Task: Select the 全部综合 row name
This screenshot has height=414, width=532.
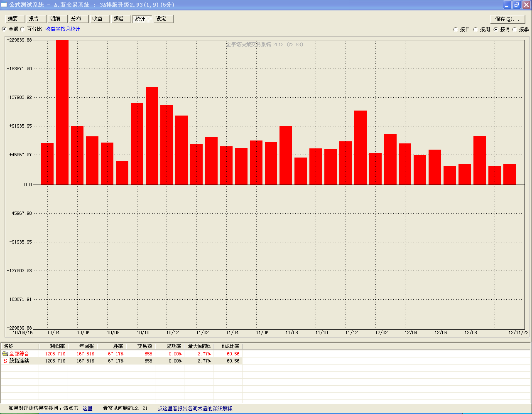Action: tap(19, 354)
